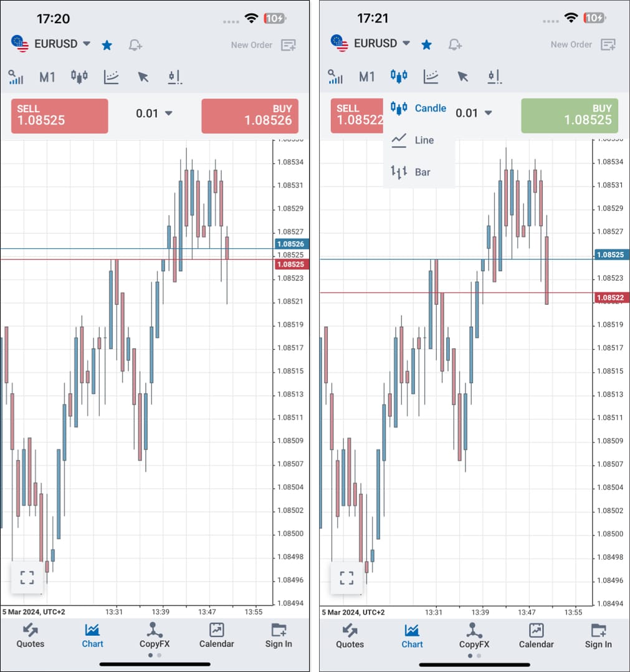
Task: Tap blue 1.08526 price label on axis
Action: [290, 244]
